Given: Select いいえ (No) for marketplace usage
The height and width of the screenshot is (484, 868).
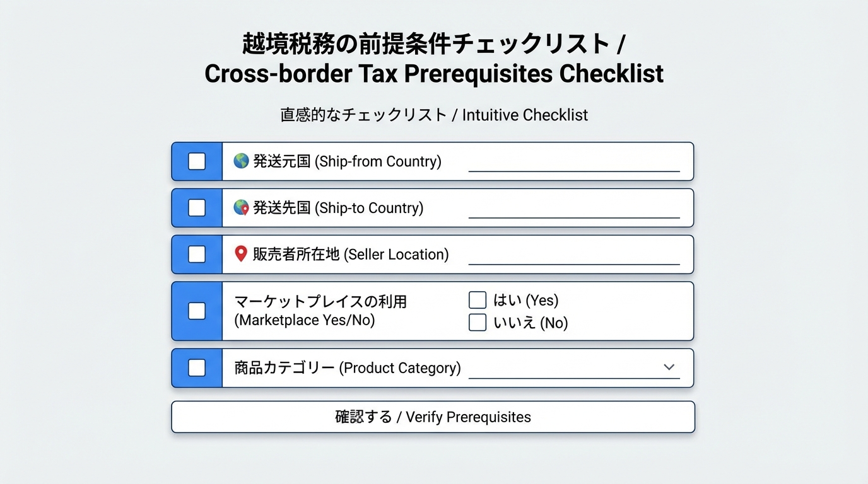Looking at the screenshot, I should click(477, 322).
